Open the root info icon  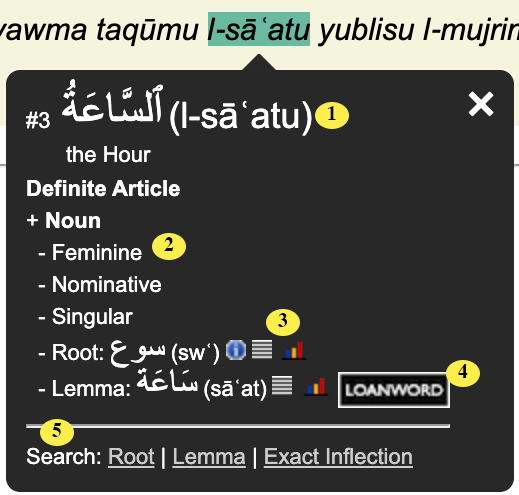(x=236, y=350)
